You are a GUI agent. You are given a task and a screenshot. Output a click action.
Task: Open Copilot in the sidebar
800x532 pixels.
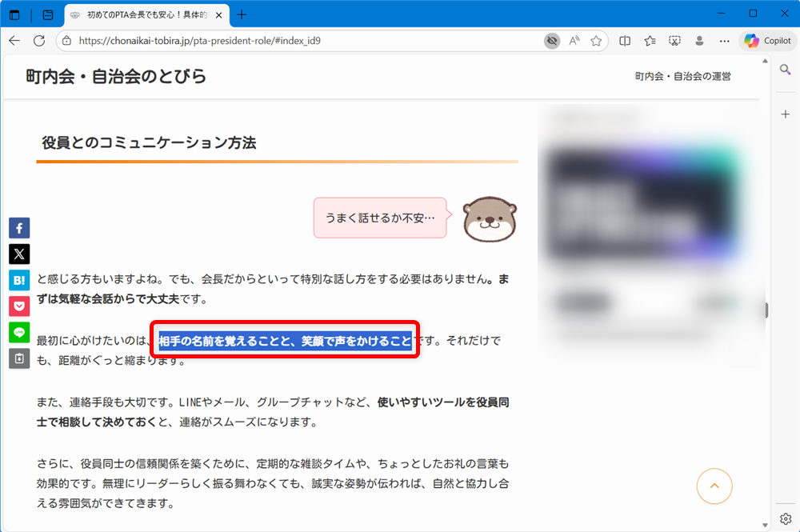766,41
